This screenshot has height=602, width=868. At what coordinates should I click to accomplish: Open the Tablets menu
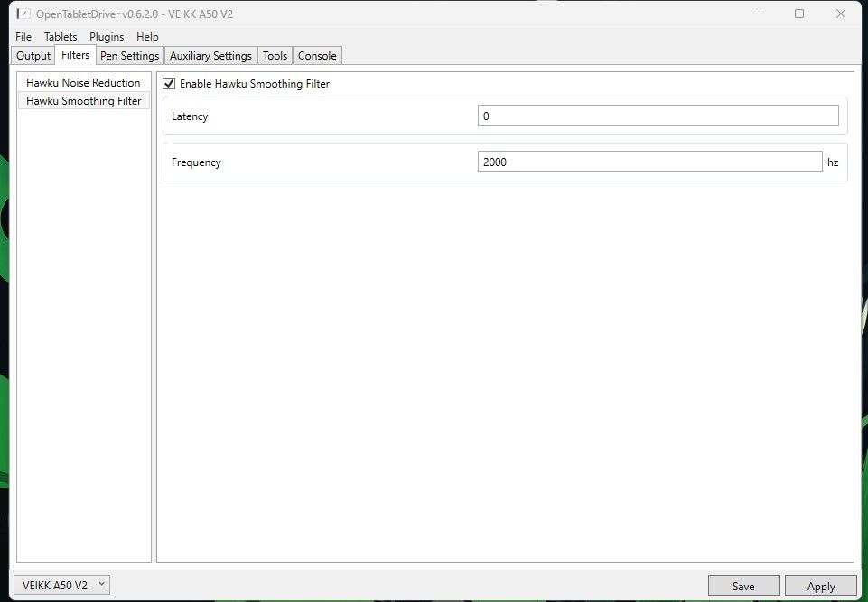[x=60, y=37]
